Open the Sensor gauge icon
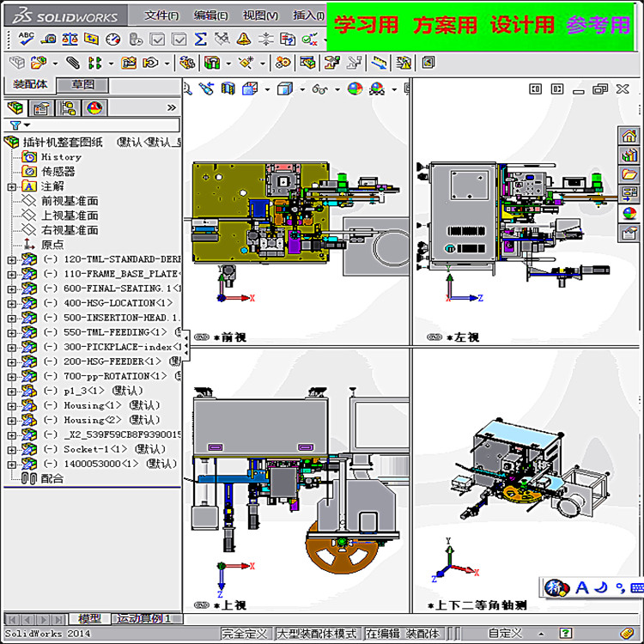Viewport: 644px width, 644px height. click(x=113, y=39)
